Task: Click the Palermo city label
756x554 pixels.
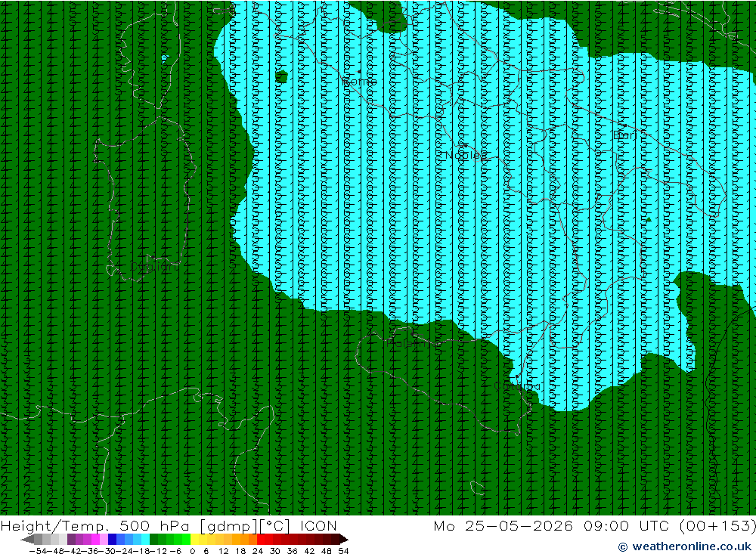Action: pos(414,343)
